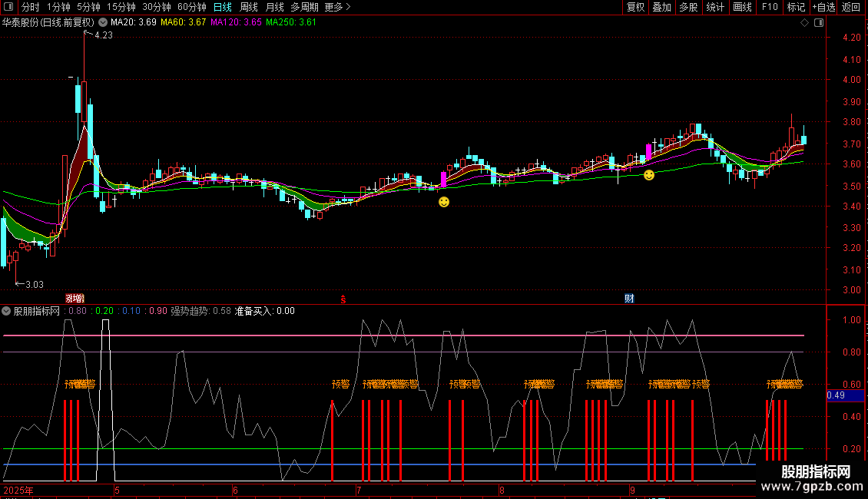This screenshot has height=499, width=868.
Task: Click the 复权 button
Action: coord(635,7)
